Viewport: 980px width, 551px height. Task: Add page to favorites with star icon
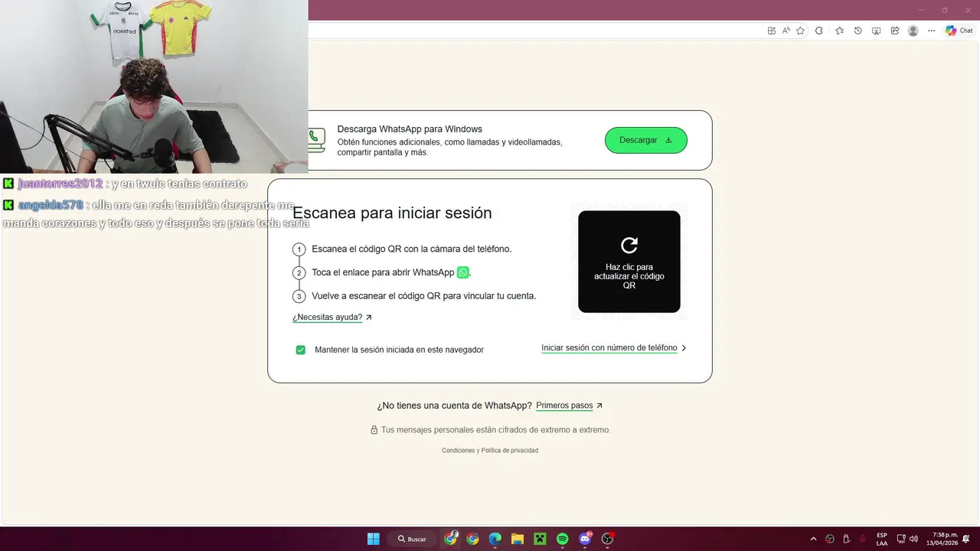pyautogui.click(x=800, y=31)
